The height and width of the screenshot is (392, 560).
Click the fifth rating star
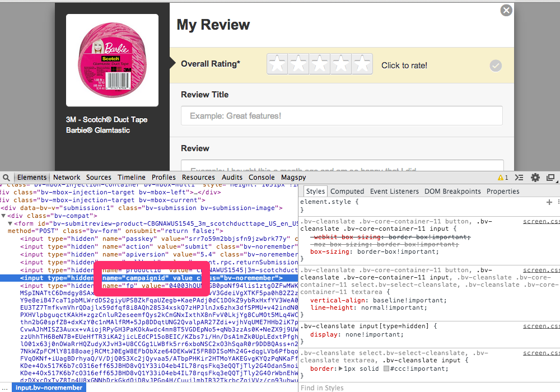[362, 64]
